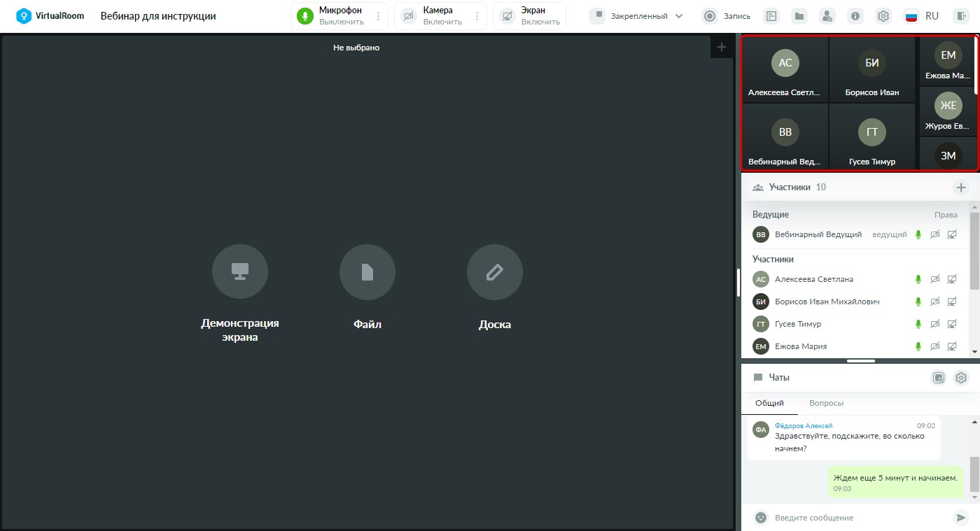Change the interface language RU
This screenshot has height=531, width=980.
pos(921,16)
